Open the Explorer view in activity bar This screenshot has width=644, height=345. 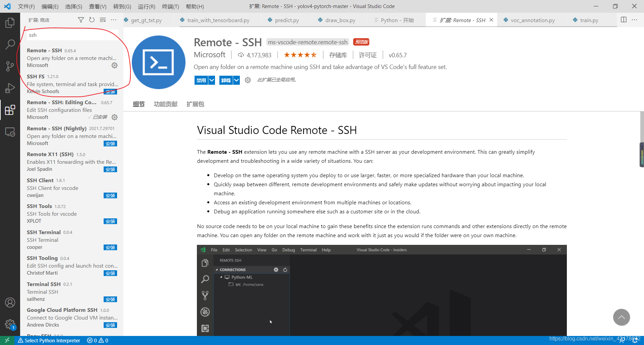[10, 23]
